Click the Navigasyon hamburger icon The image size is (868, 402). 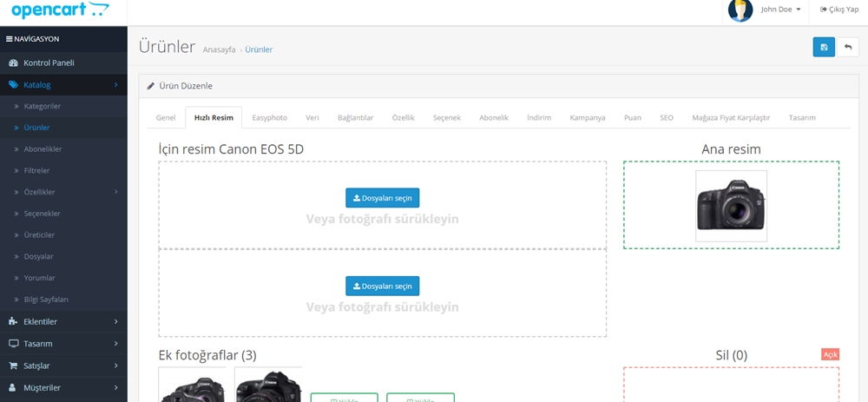pos(9,39)
